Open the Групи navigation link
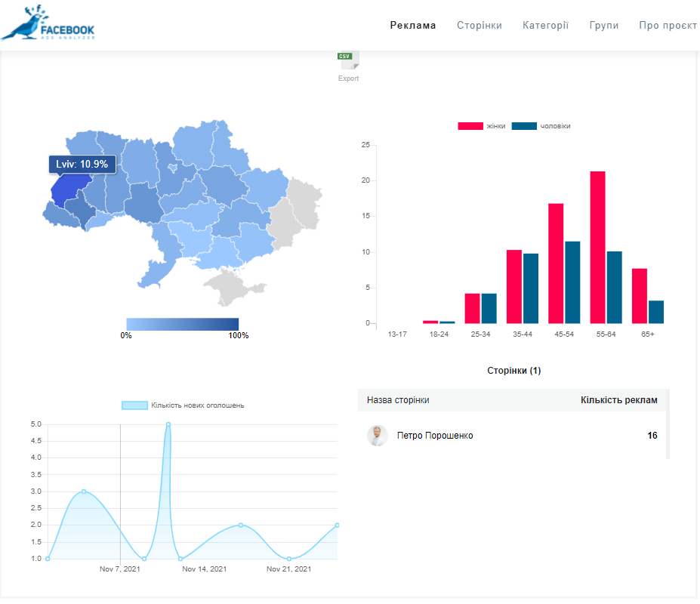 (604, 25)
